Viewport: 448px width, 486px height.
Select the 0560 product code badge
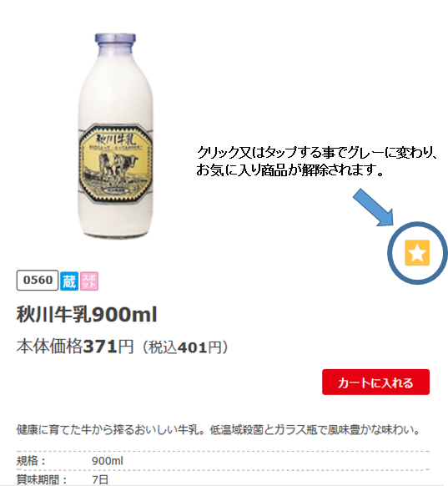[x=38, y=281]
